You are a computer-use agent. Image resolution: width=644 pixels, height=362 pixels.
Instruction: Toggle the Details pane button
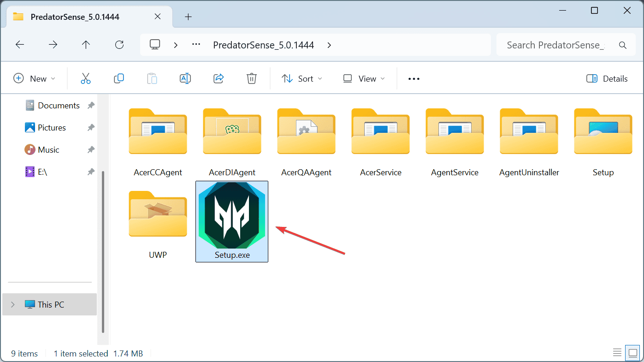tap(607, 78)
